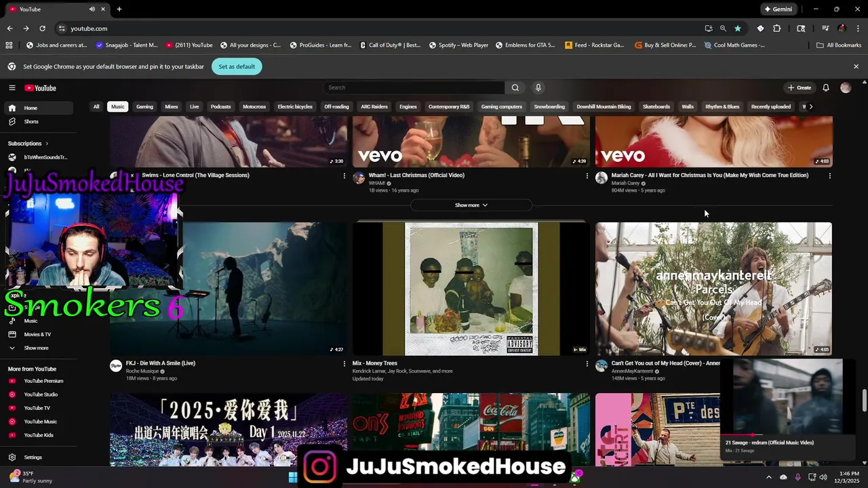Select the Podcasts filter chip
Viewport: 868px width, 488px height.
point(221,106)
